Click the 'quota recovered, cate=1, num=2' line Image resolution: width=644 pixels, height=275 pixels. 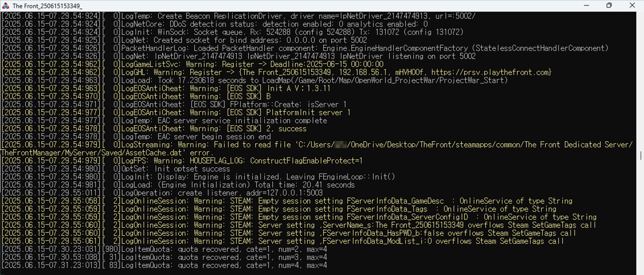(164, 249)
